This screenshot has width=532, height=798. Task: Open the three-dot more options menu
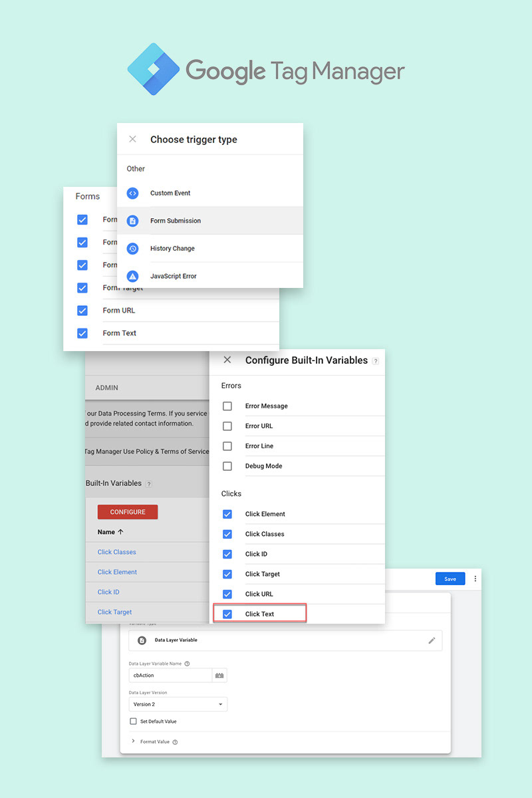click(x=475, y=579)
